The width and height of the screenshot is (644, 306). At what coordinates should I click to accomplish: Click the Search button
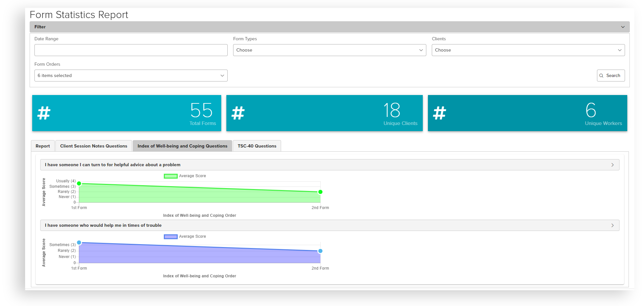[611, 76]
